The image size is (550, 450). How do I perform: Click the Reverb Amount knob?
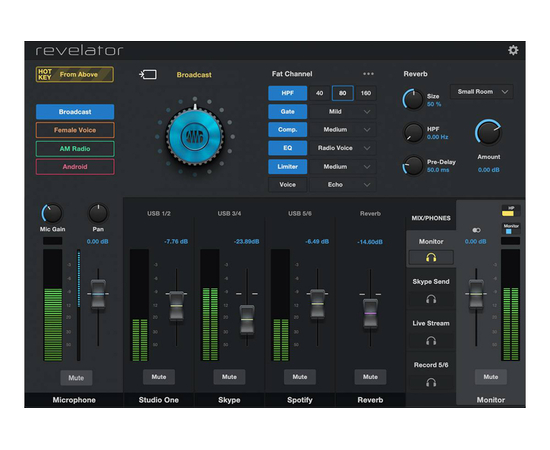click(x=488, y=133)
